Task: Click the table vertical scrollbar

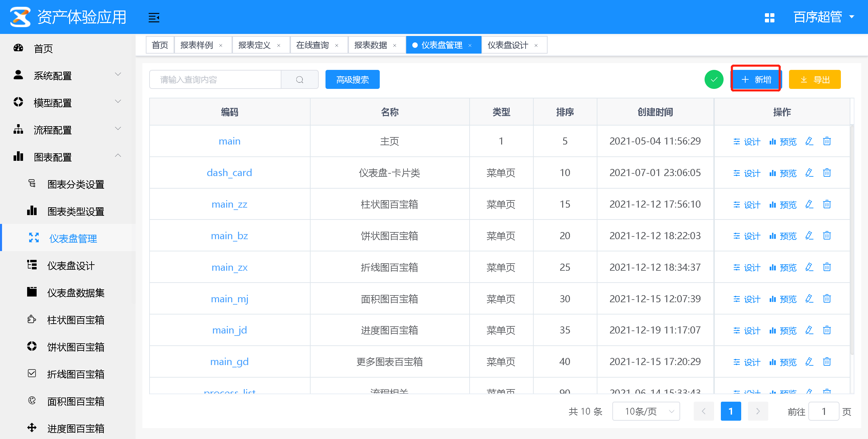Action: pyautogui.click(x=852, y=240)
